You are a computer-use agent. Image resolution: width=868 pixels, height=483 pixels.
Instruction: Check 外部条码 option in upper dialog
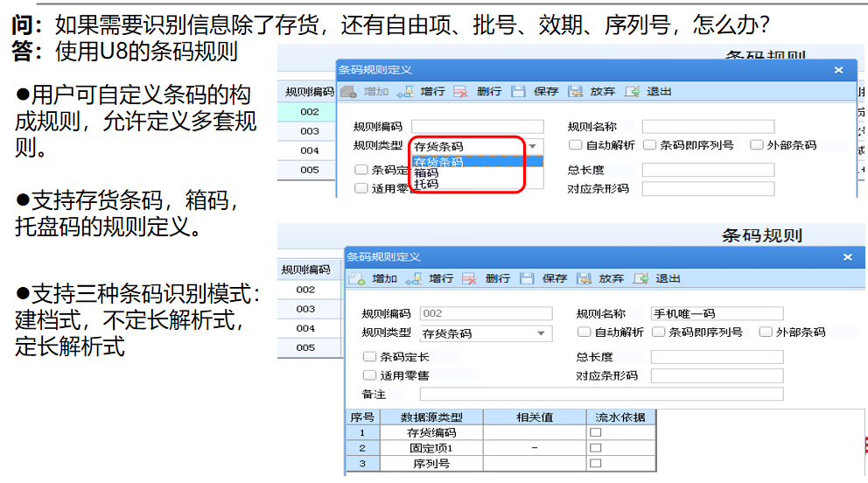click(757, 145)
